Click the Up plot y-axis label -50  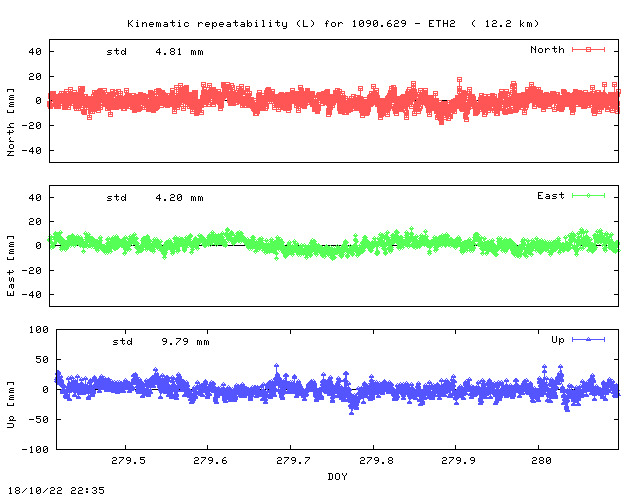(x=38, y=420)
